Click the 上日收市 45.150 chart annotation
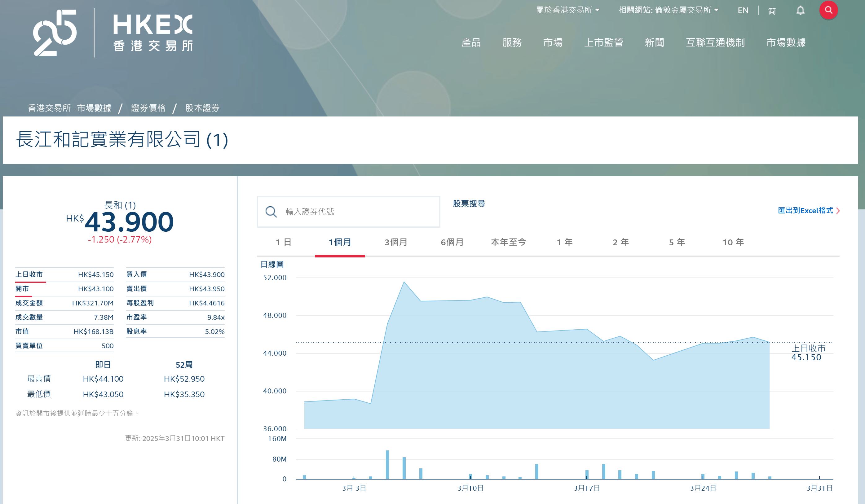865x504 pixels. point(808,353)
